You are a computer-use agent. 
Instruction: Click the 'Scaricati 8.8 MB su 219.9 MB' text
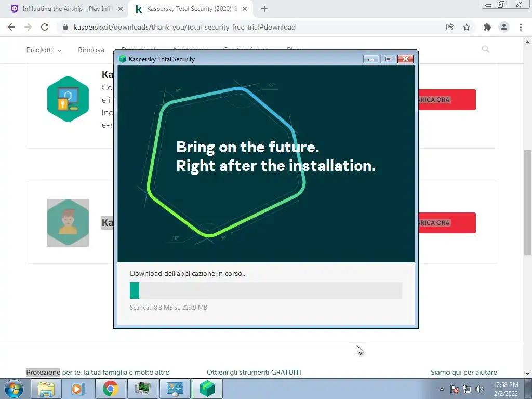(x=168, y=308)
